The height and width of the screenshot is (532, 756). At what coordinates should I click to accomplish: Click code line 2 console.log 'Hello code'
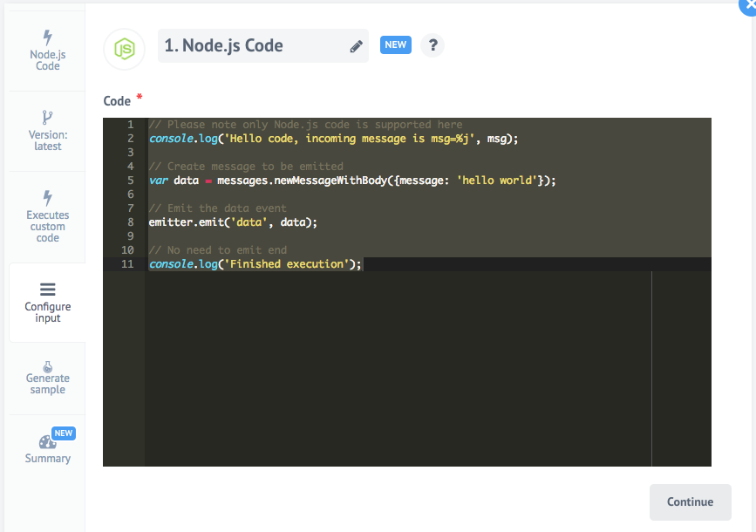point(333,139)
